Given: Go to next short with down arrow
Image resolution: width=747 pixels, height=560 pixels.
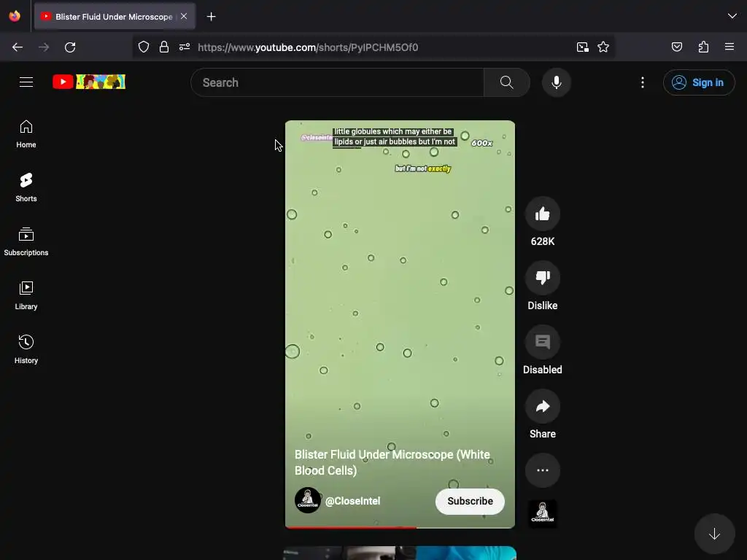Looking at the screenshot, I should point(714,534).
